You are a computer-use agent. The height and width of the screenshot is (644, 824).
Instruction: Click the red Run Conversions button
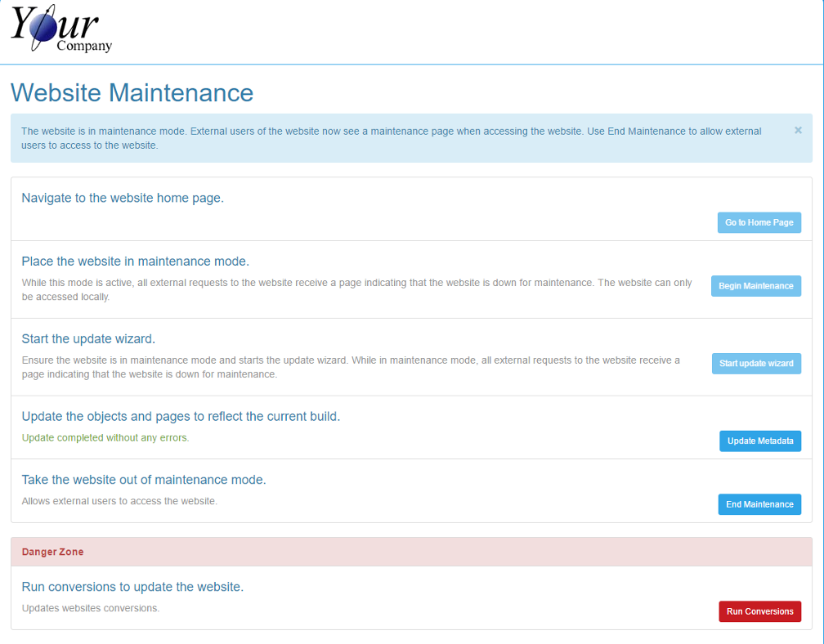coord(760,611)
